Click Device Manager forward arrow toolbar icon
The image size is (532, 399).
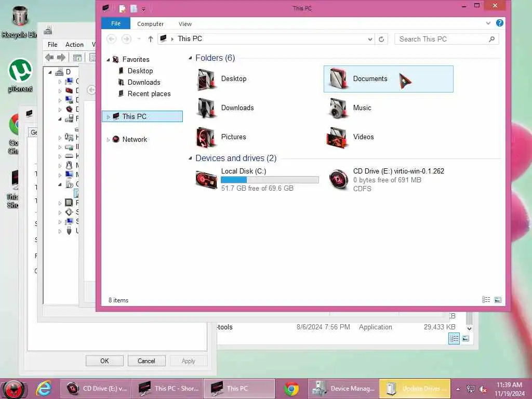point(61,58)
